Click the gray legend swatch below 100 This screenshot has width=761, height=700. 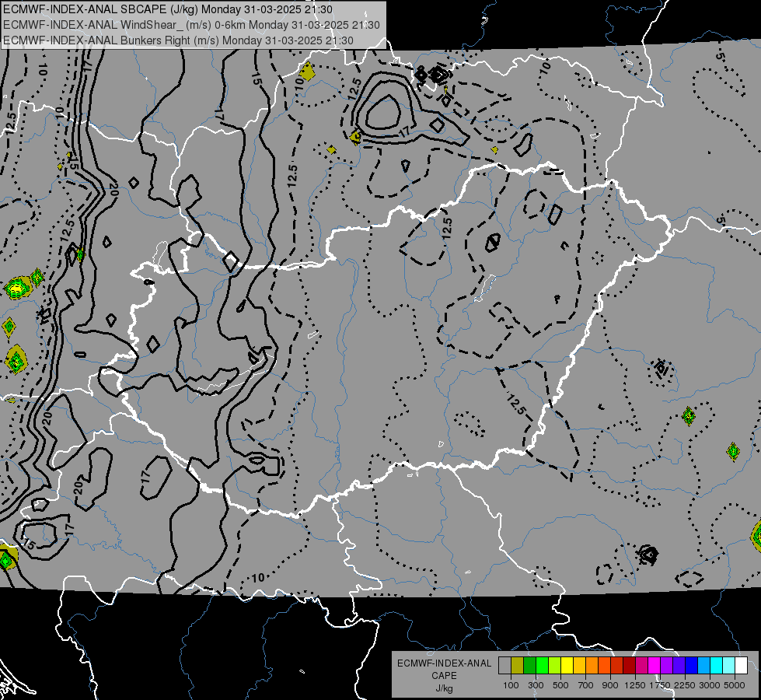pos(504,665)
